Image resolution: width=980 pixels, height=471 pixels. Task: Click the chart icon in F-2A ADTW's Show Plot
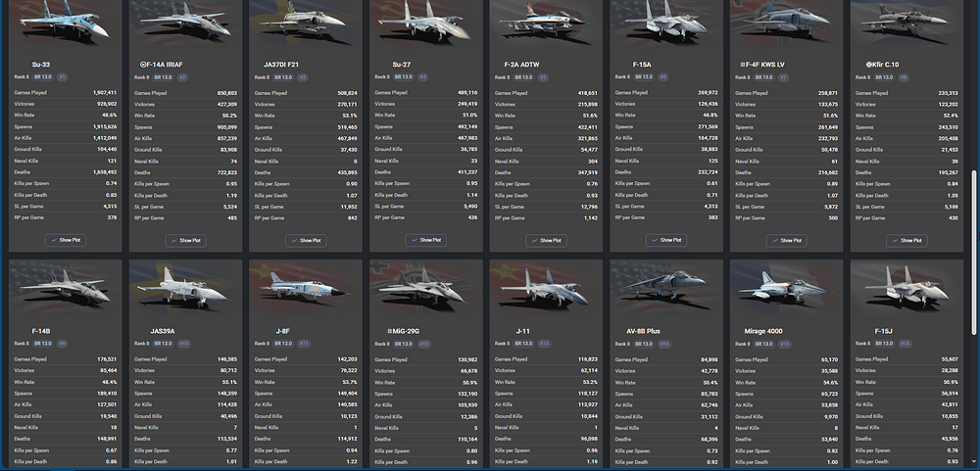(x=536, y=240)
